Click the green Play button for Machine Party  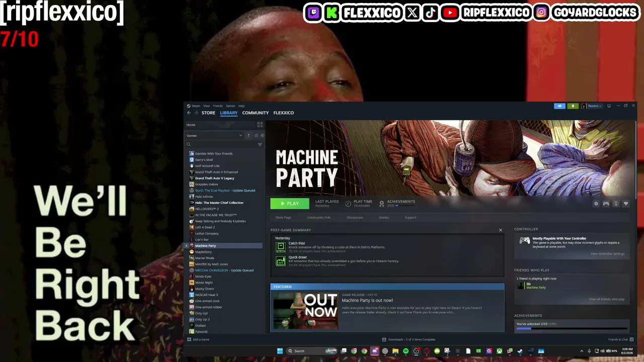coord(289,204)
